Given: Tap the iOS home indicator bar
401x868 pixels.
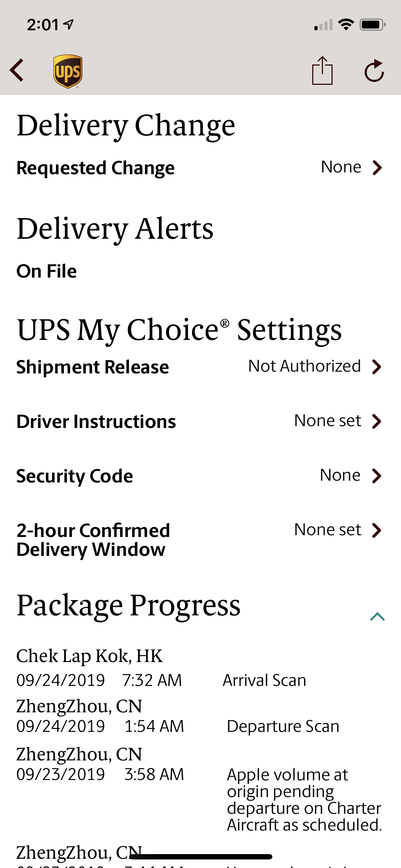Looking at the screenshot, I should click(201, 857).
